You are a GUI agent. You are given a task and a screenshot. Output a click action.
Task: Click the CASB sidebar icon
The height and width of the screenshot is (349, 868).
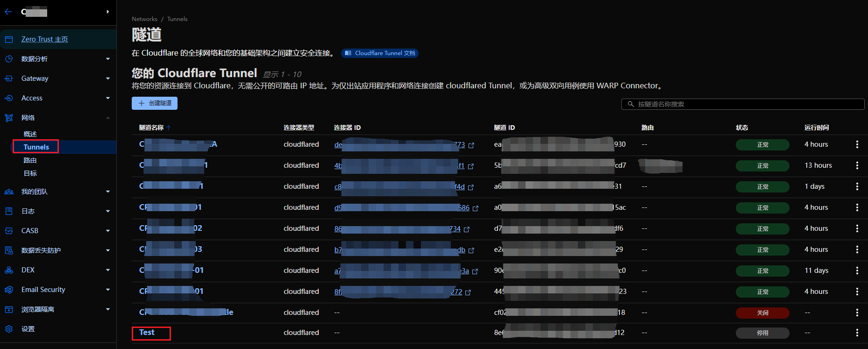point(9,231)
